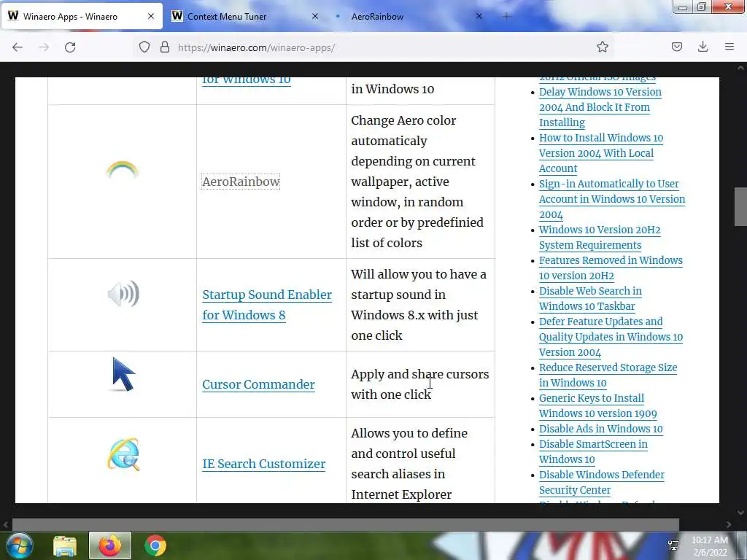Open Startup Sound Enabler for Windows 8
This screenshot has width=747, height=560.
click(x=267, y=305)
